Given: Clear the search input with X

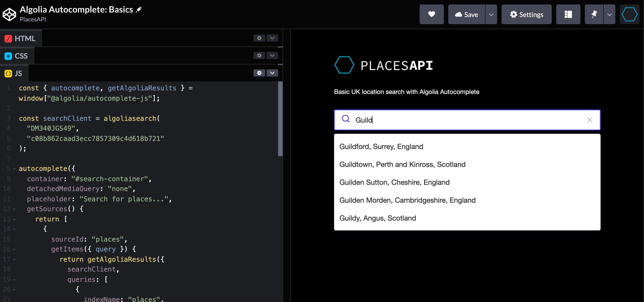Looking at the screenshot, I should 590,120.
